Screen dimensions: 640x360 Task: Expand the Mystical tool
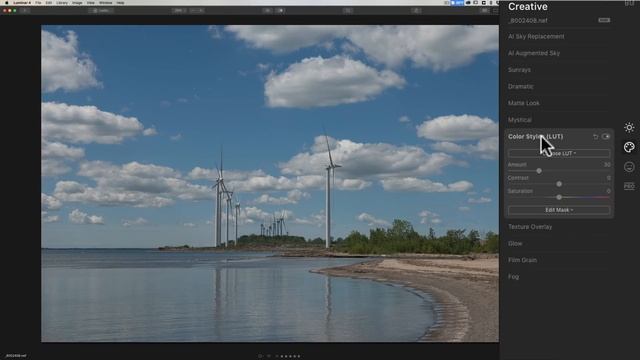pos(520,120)
